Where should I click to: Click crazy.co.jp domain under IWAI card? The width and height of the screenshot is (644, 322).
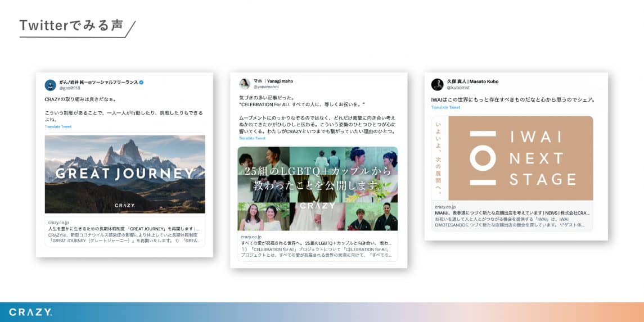click(x=445, y=207)
